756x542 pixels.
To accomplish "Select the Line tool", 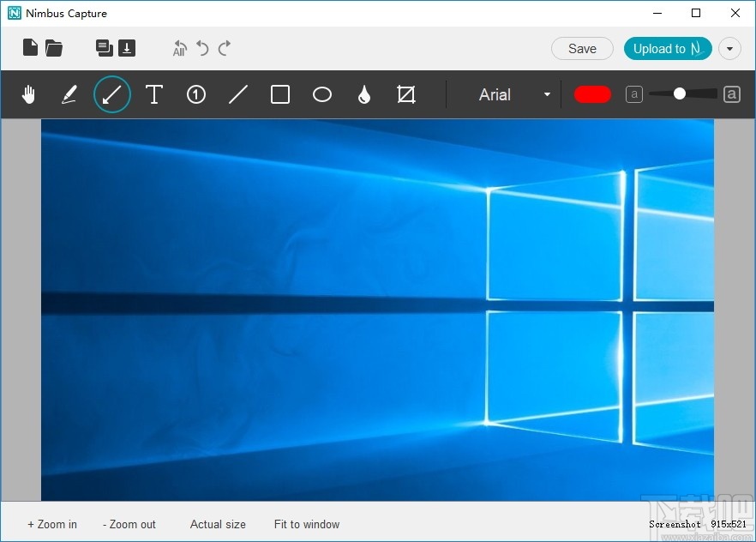I will coord(238,94).
